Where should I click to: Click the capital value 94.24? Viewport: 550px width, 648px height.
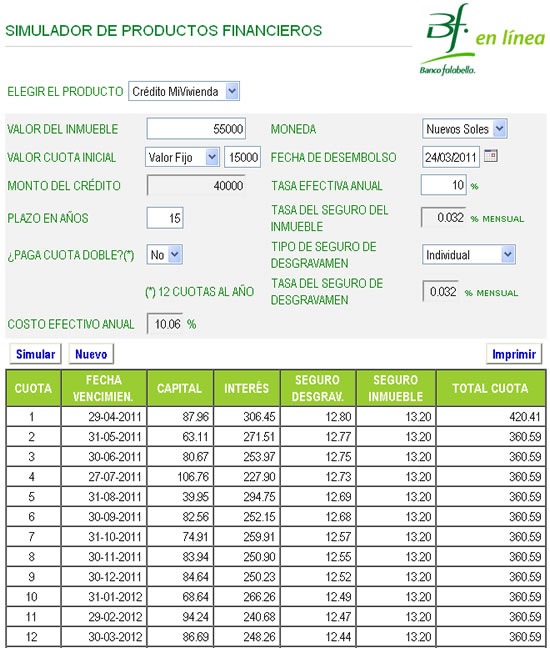[180, 617]
